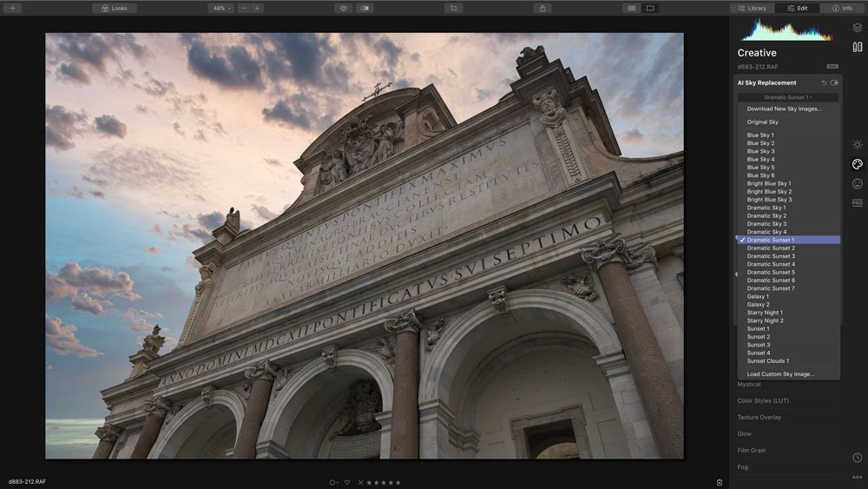Screen dimensions: 868x489
Task: Mark photo as favorite with heart
Action: [347, 482]
